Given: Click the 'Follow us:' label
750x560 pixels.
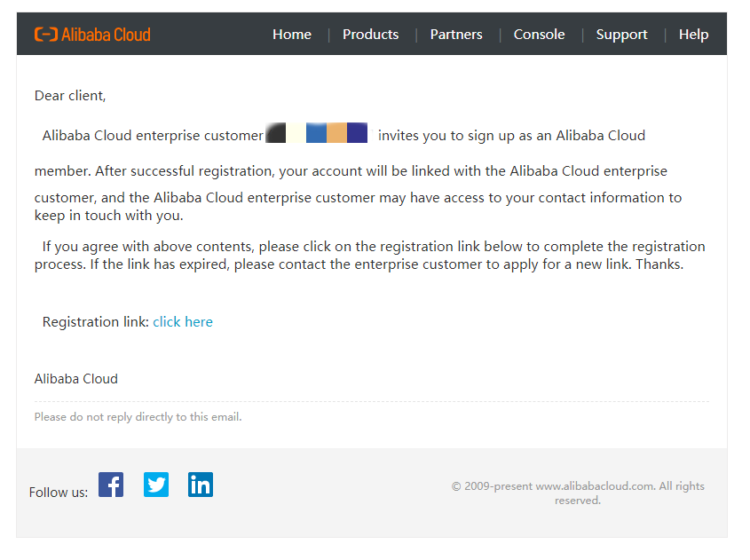Looking at the screenshot, I should 59,493.
